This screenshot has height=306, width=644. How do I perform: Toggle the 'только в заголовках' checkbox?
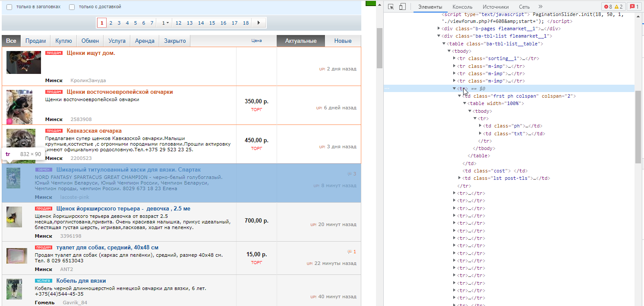[x=9, y=7]
